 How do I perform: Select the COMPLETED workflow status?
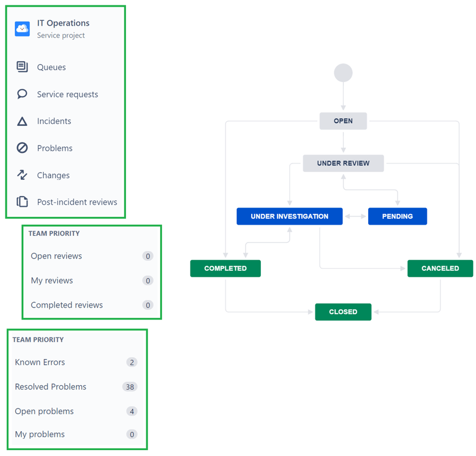click(225, 268)
